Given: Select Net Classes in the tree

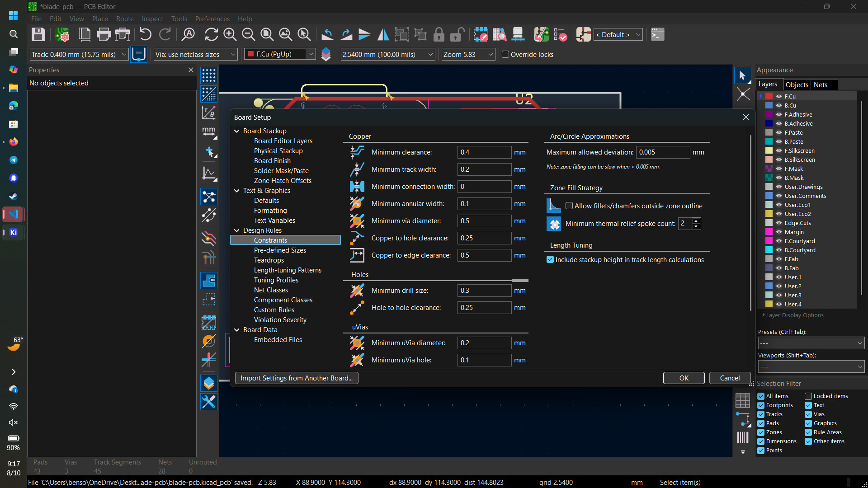Looking at the screenshot, I should pyautogui.click(x=271, y=290).
